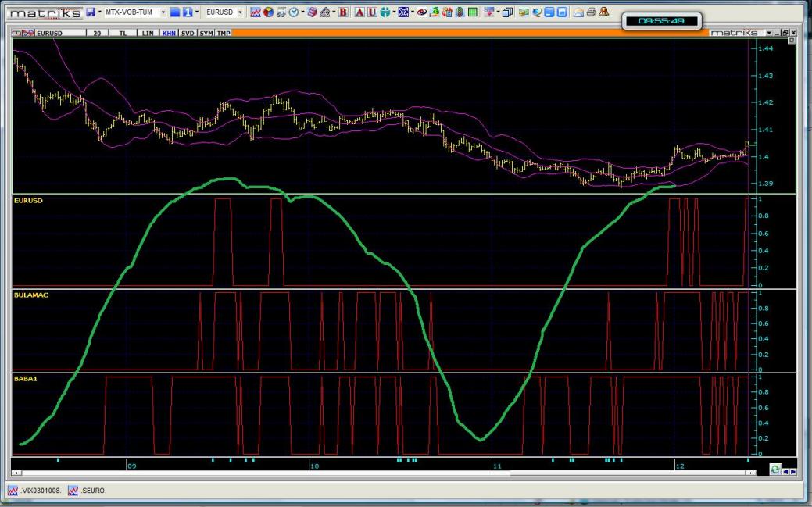Toggle the KHN chart option
812x507 pixels.
tap(169, 34)
